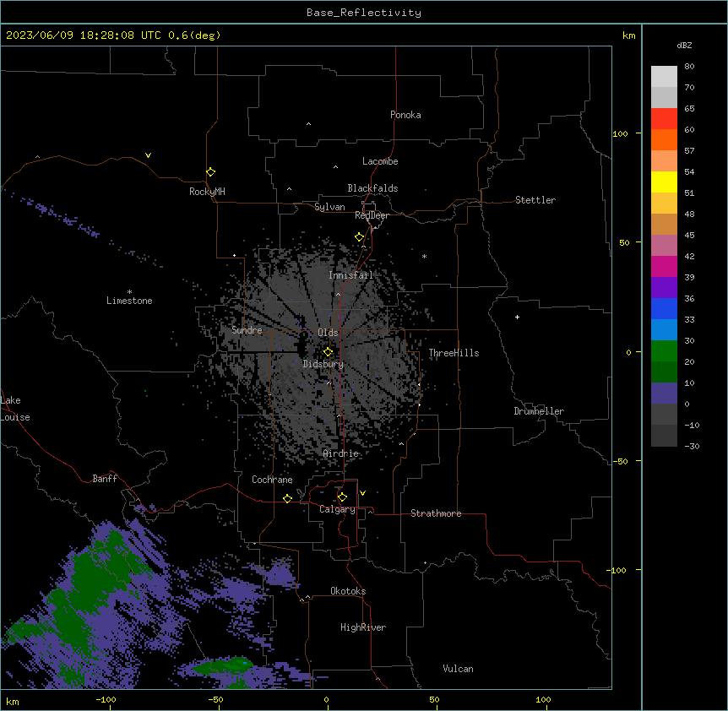
Task: Click the Sundre label
Action: coord(247,330)
